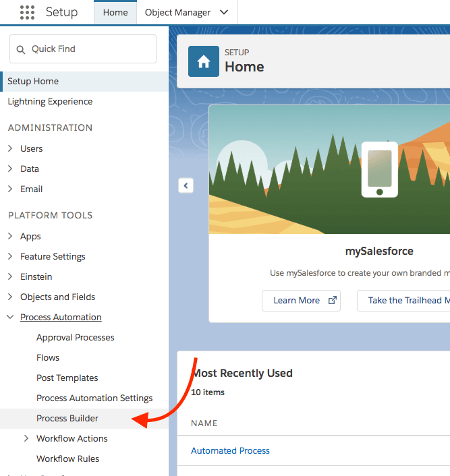Open the Automated Process link

click(230, 450)
